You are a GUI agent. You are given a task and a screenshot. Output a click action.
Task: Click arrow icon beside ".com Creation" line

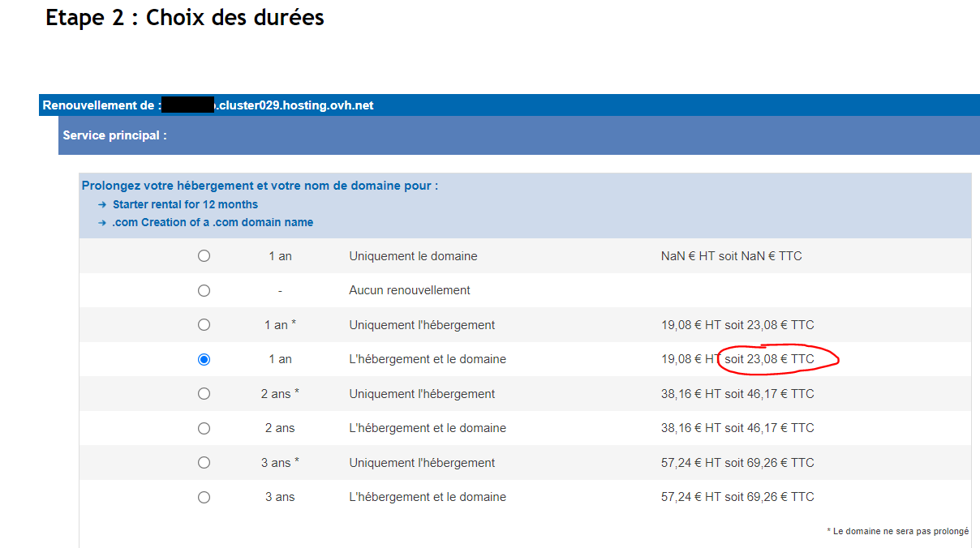click(x=102, y=223)
